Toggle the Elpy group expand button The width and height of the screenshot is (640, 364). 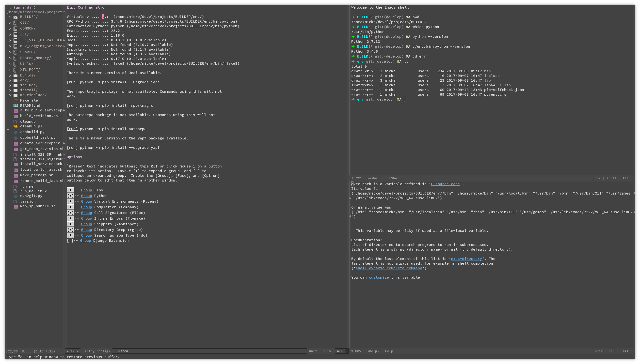point(70,190)
